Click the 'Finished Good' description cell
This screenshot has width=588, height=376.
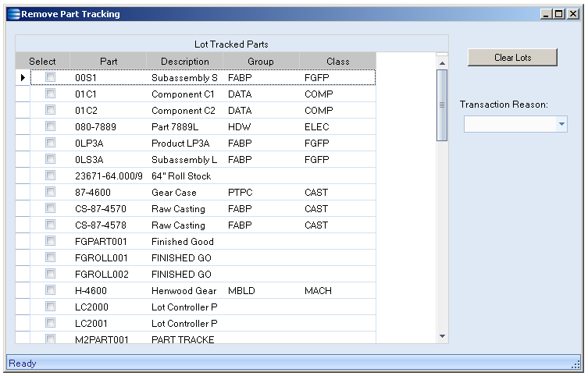tap(185, 242)
